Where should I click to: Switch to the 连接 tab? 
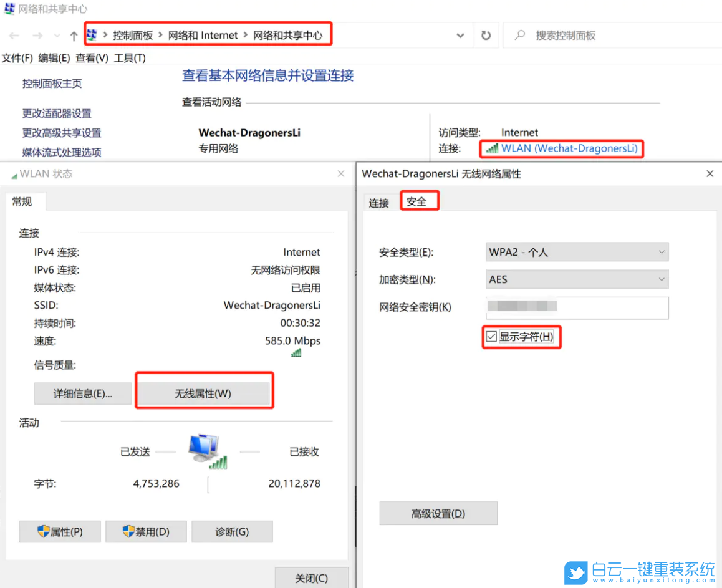378,203
